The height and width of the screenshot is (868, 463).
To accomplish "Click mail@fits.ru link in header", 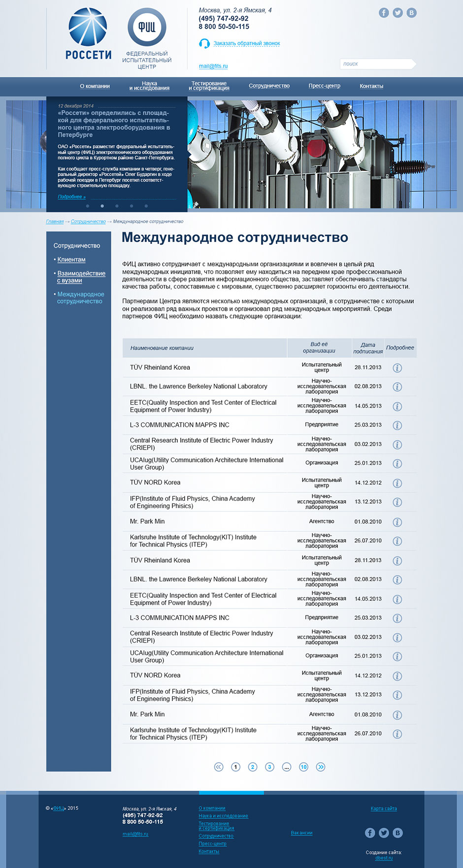I will [213, 66].
